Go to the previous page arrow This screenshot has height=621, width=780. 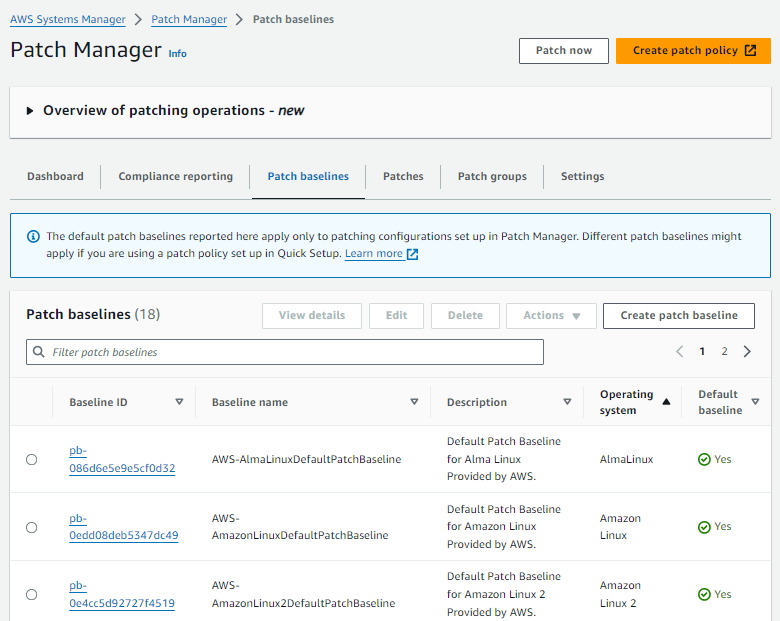[x=680, y=352]
